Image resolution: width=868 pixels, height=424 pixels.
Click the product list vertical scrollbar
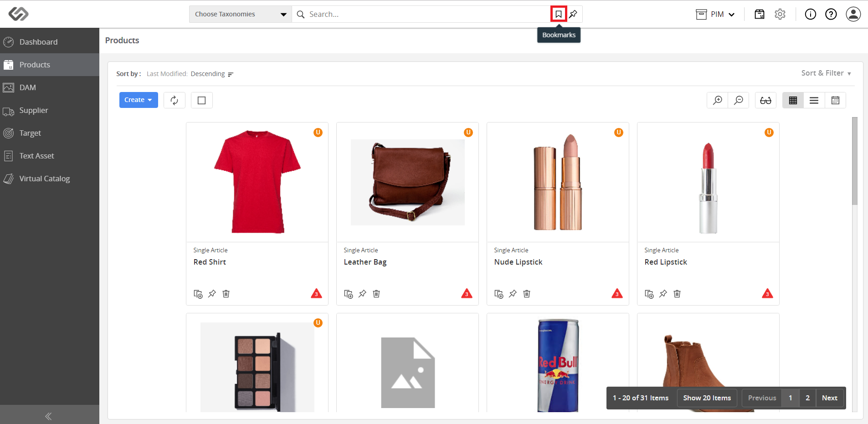coord(855,161)
